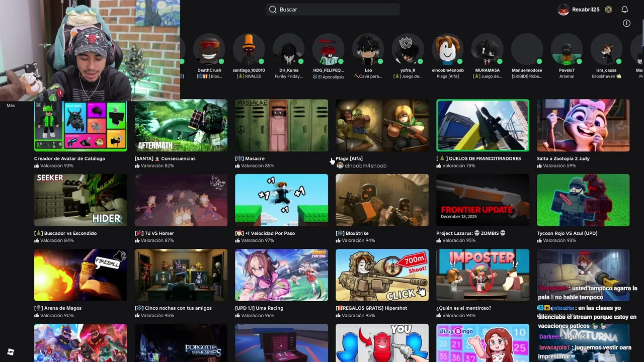This screenshot has width=644, height=362.
Task: Click the search magnifier icon
Action: [273, 10]
